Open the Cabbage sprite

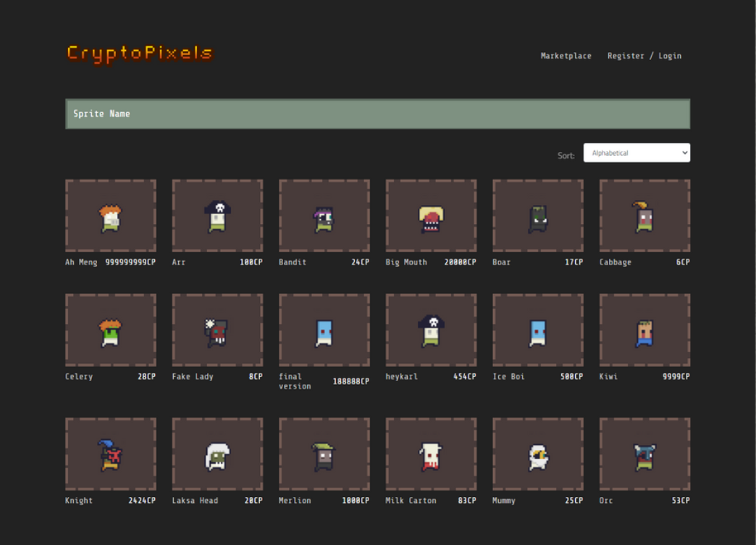(x=644, y=216)
